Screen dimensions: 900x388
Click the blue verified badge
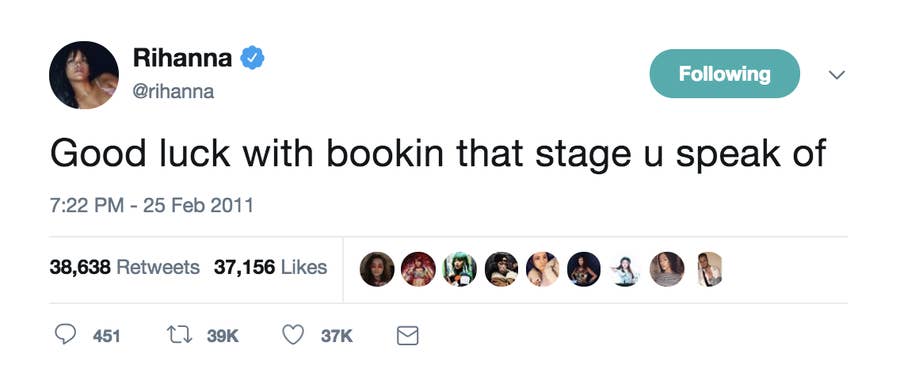(x=252, y=58)
